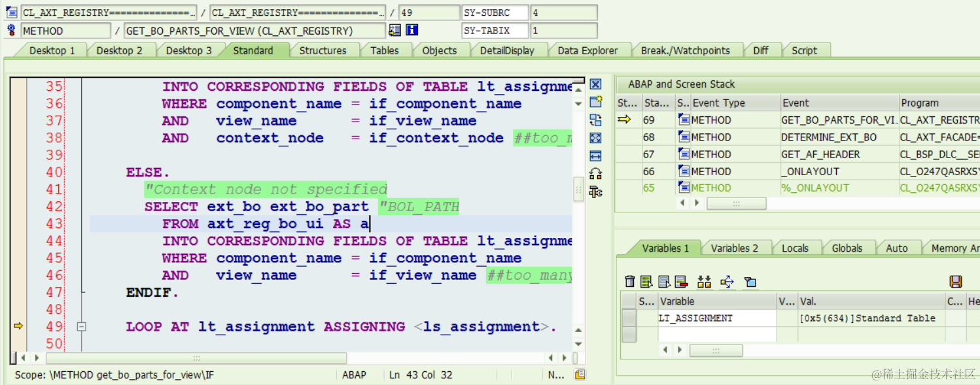
Task: Click the grey list icon in variables toolbar
Action: [x=664, y=282]
